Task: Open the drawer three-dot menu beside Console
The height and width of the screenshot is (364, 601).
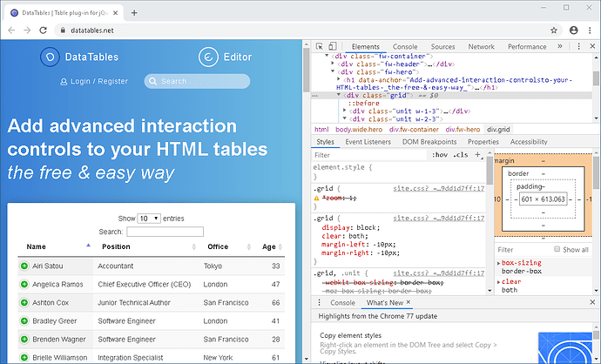Action: pyautogui.click(x=319, y=302)
